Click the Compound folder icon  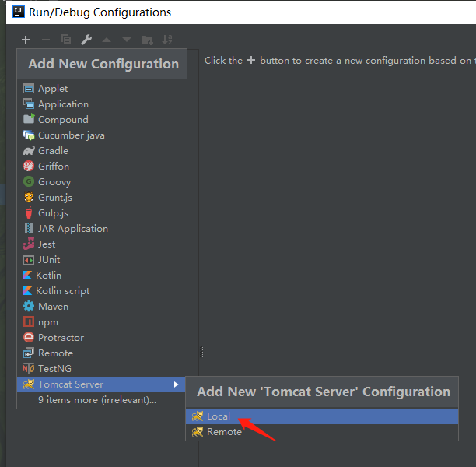coord(29,119)
